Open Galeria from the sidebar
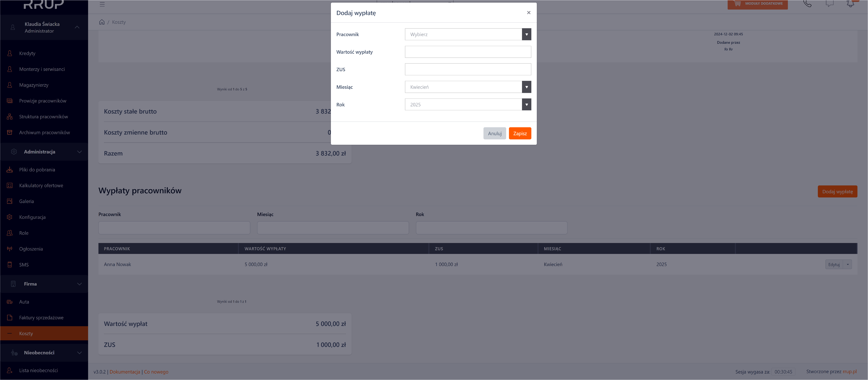Screen dimensions: 868x380 pyautogui.click(x=26, y=201)
